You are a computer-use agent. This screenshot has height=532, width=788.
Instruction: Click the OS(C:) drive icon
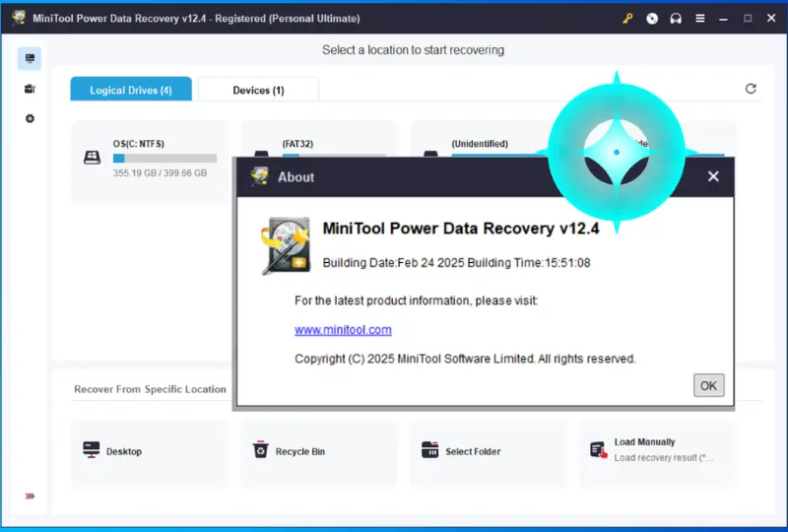[92, 158]
